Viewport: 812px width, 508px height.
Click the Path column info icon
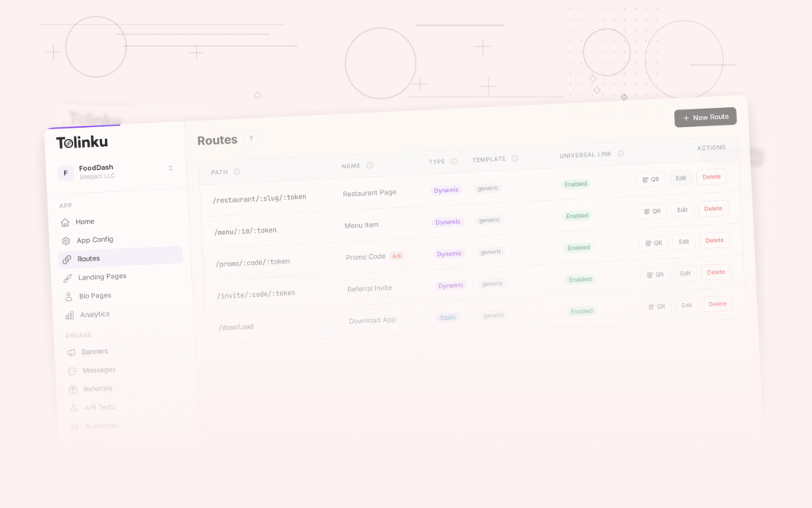point(236,171)
